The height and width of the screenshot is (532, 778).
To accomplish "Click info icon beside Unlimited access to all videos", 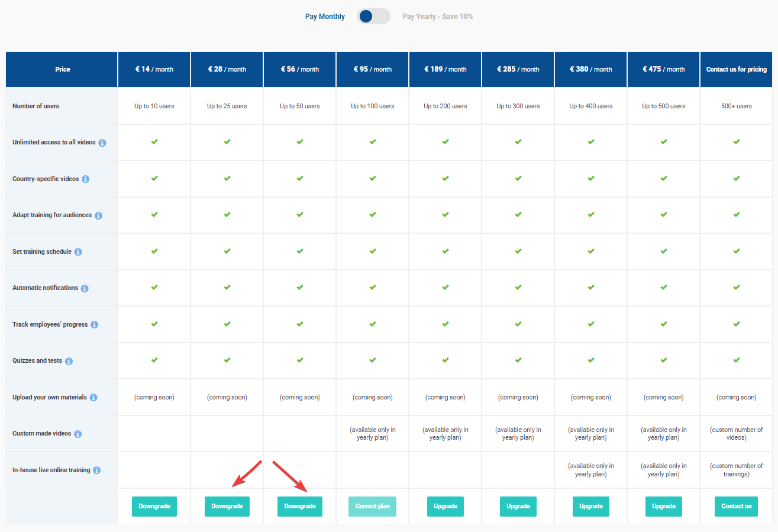I will pyautogui.click(x=102, y=143).
